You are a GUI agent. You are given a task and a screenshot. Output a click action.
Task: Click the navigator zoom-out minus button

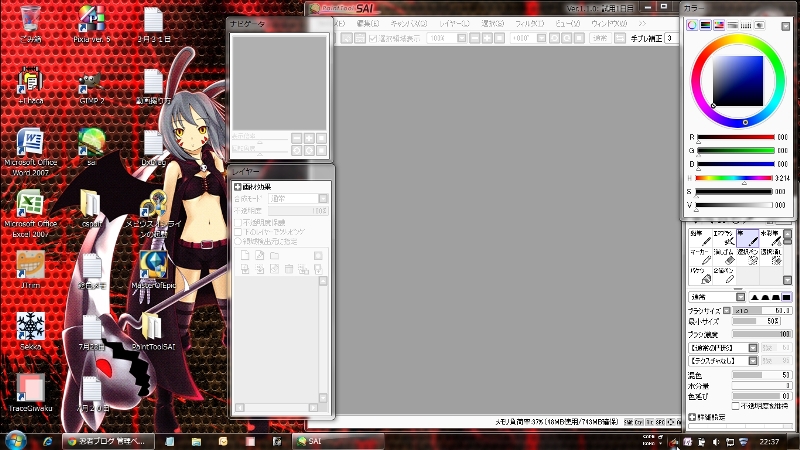tap(296, 138)
